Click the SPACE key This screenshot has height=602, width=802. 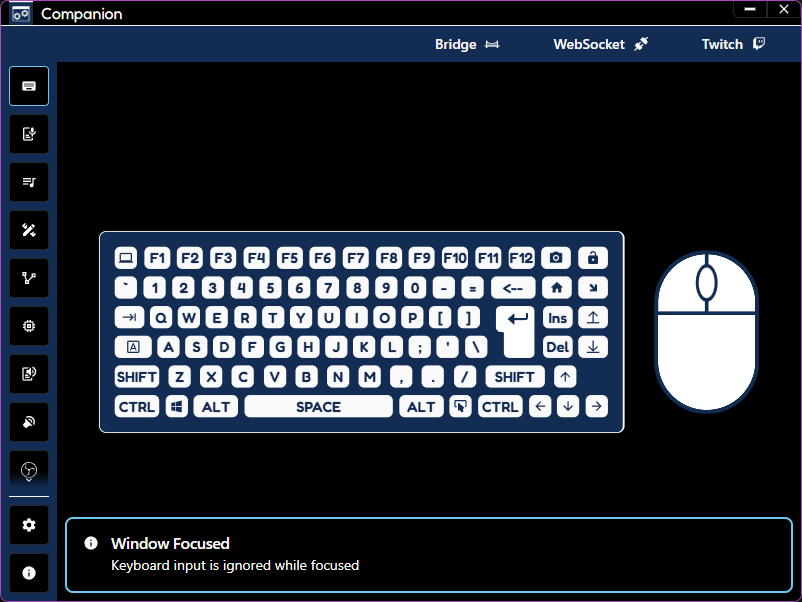point(319,407)
